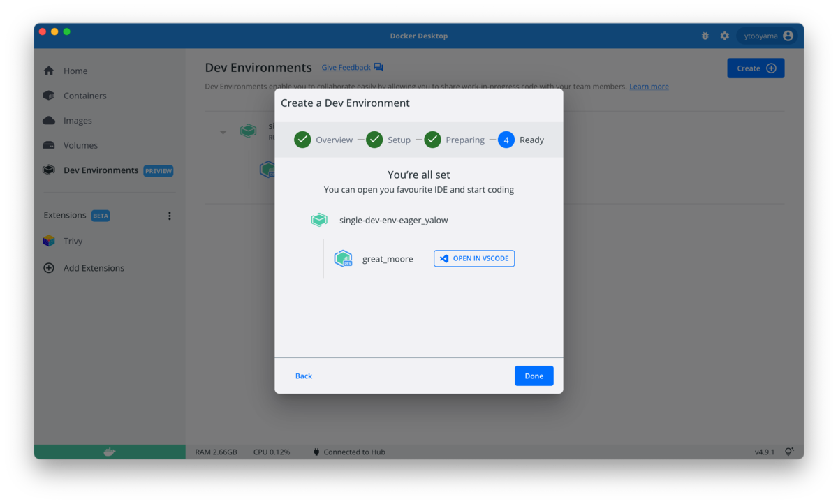Click the Trivy extension icon

click(x=49, y=241)
